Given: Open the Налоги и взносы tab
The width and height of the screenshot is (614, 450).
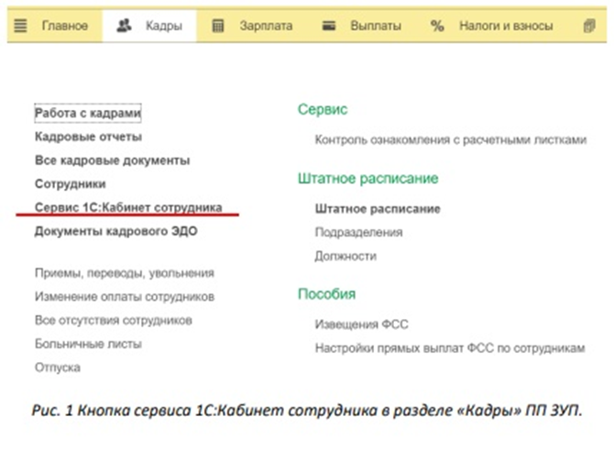Looking at the screenshot, I should tap(504, 24).
